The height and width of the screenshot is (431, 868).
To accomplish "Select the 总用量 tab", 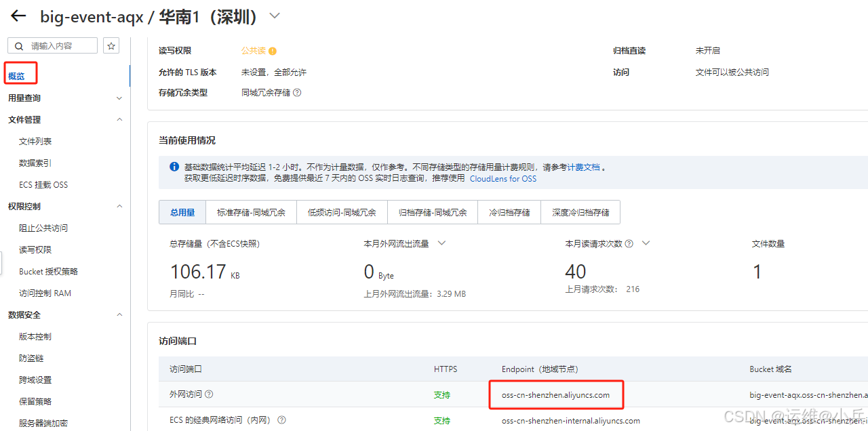I will 182,212.
